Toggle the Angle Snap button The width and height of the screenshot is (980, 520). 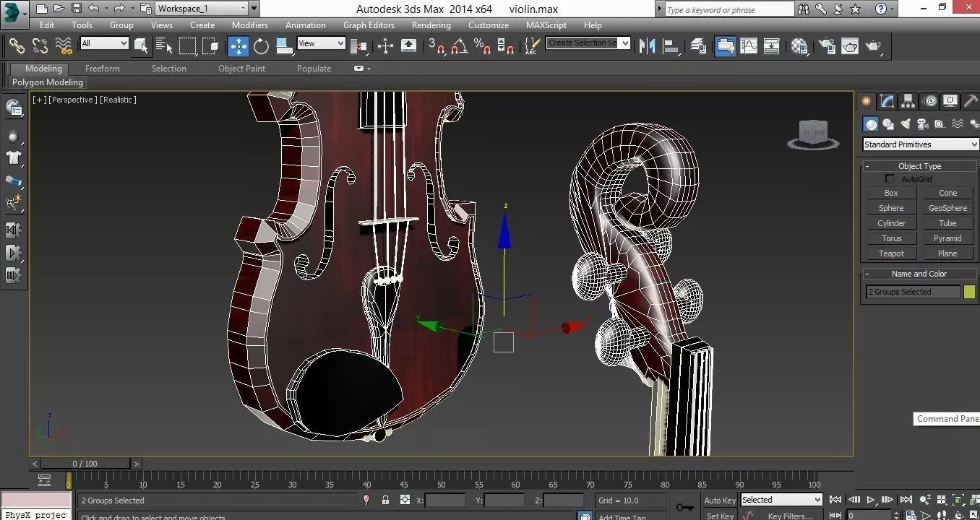click(x=459, y=46)
